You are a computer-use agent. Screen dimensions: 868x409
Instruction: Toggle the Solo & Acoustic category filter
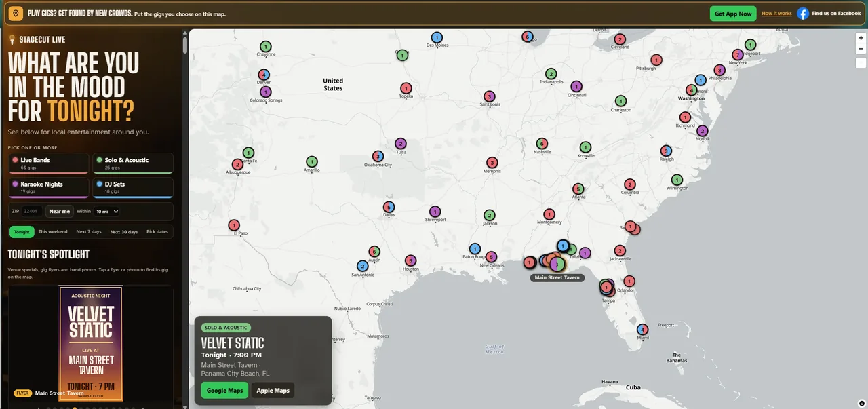[x=132, y=163]
